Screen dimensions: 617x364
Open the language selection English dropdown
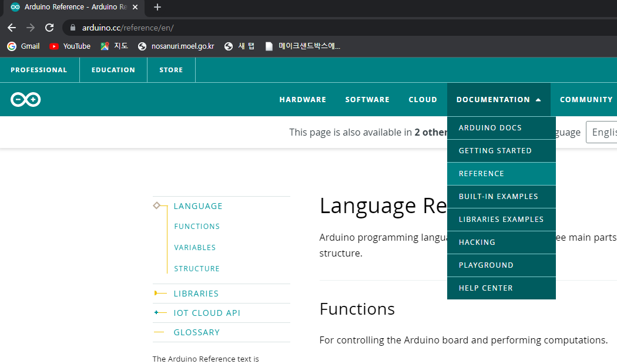click(602, 132)
